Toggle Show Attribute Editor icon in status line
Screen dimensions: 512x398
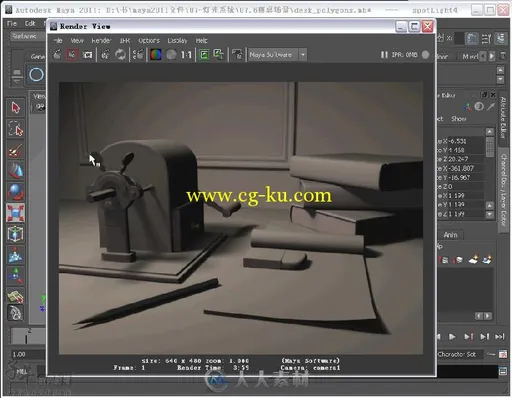pos(472,39)
